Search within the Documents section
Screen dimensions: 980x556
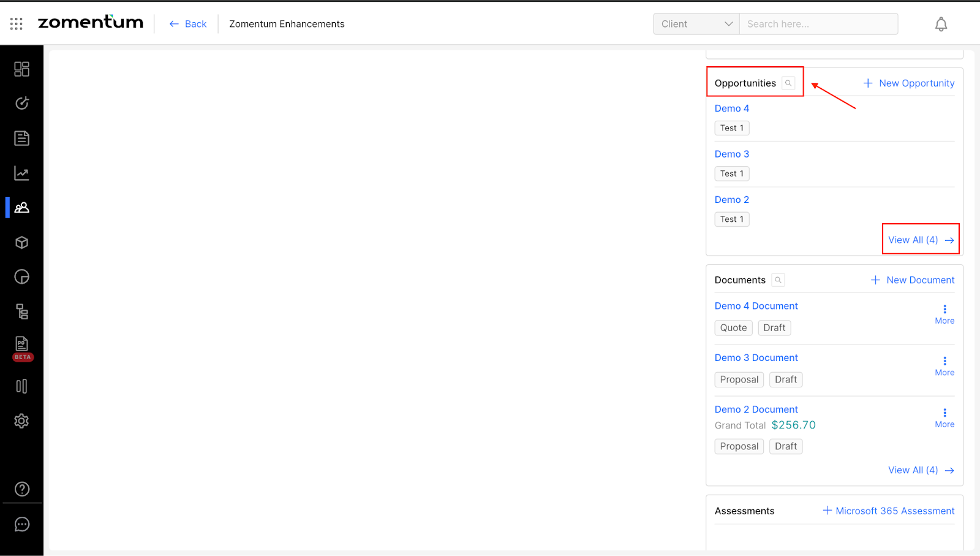click(778, 280)
